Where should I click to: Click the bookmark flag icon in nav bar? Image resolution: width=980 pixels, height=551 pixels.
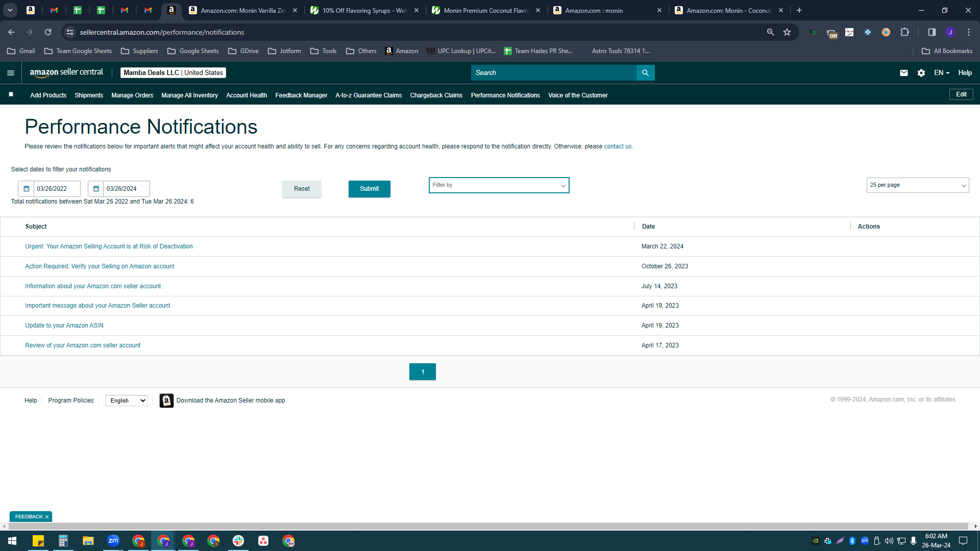(x=11, y=95)
